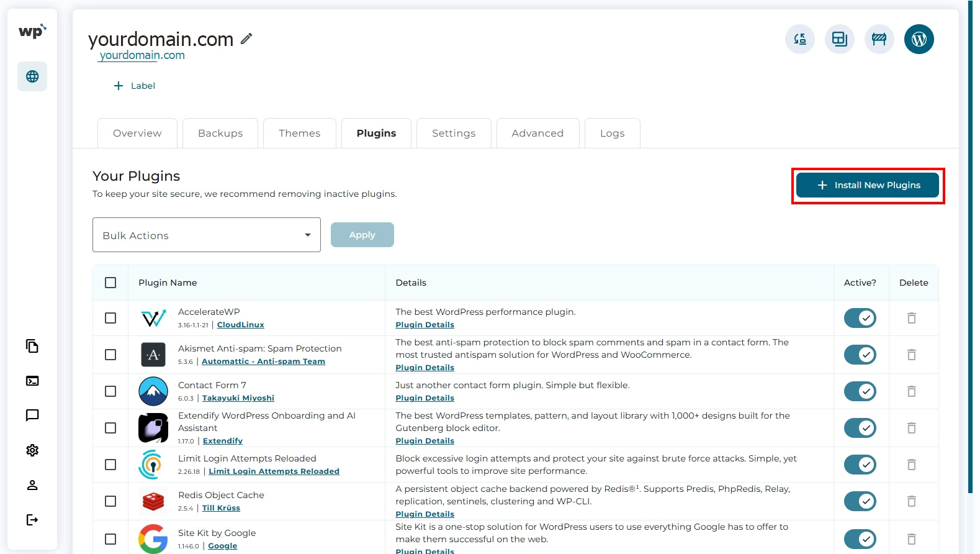Switch to the Logs tab

pos(613,133)
